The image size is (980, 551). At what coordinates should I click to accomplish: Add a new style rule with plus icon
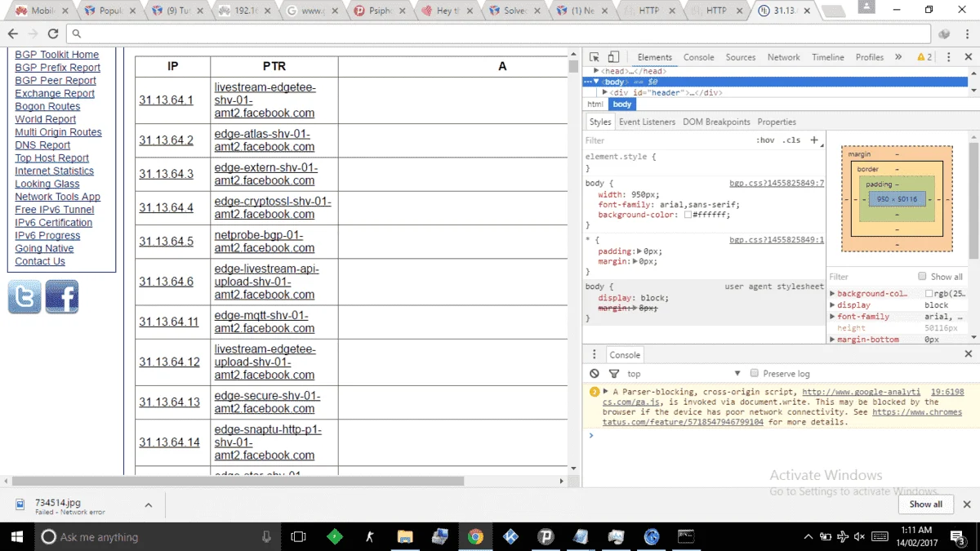coord(813,140)
